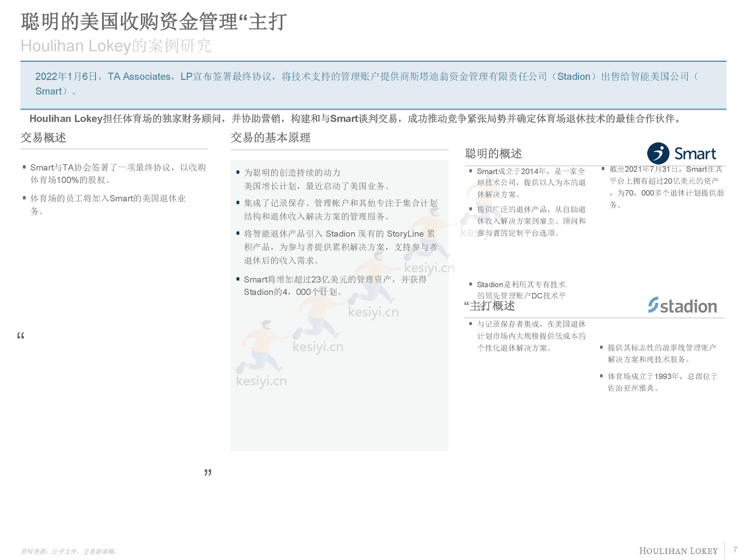This screenshot has height=560, width=747.
Task: Click the stadion company logo
Action: tap(683, 305)
